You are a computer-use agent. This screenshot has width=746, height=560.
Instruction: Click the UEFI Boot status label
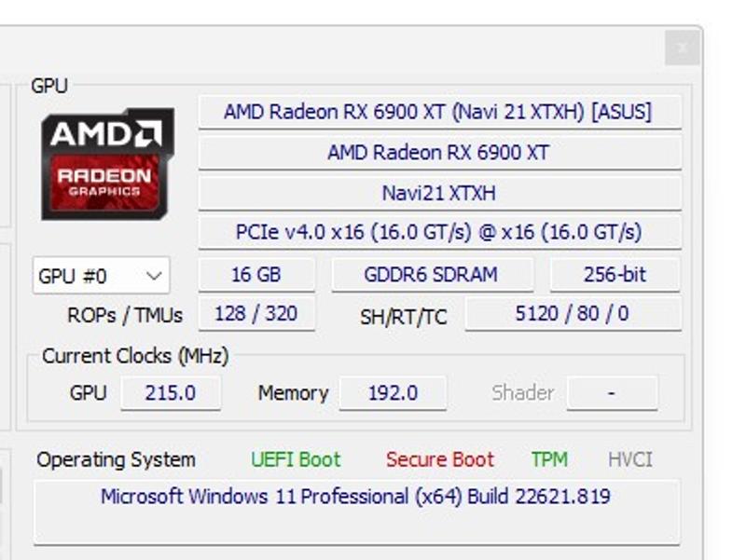(x=296, y=459)
